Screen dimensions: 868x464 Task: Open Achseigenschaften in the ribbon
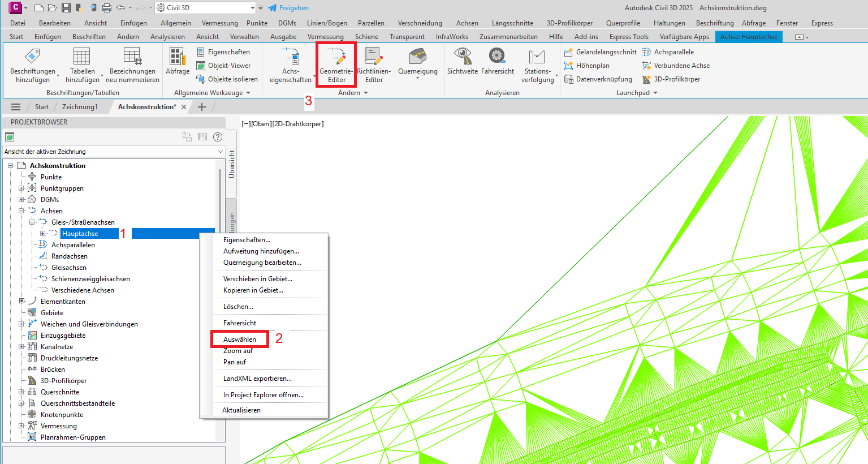coord(291,65)
